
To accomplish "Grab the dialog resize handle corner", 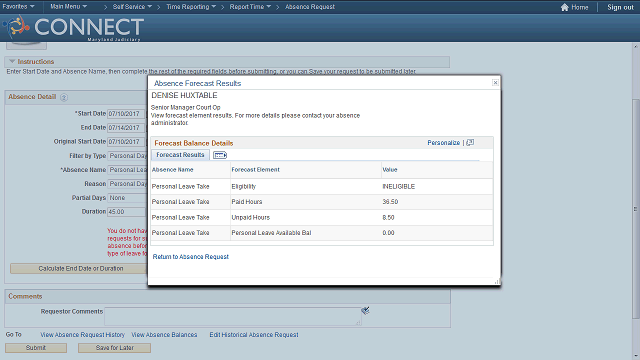I will pyautogui.click(x=497, y=281).
